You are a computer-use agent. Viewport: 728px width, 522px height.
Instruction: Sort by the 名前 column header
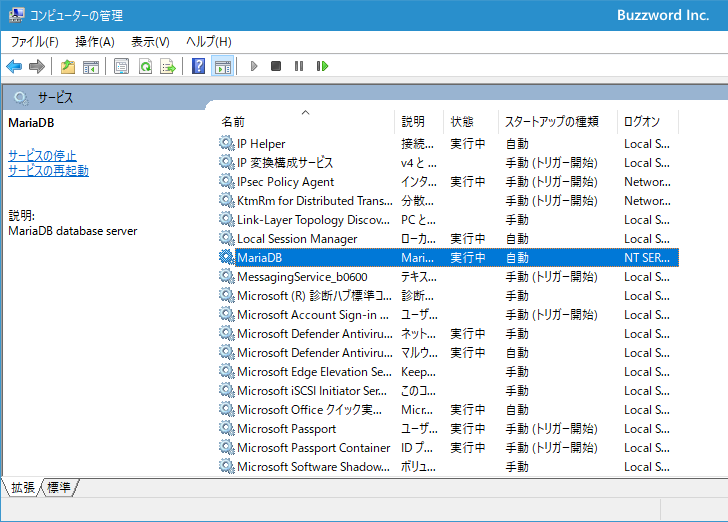(x=305, y=122)
